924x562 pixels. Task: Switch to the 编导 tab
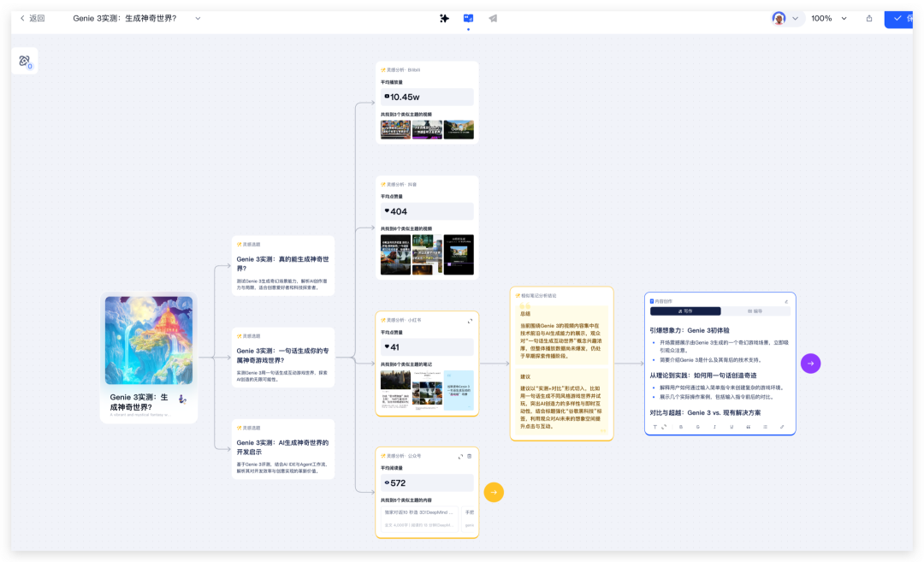755,311
